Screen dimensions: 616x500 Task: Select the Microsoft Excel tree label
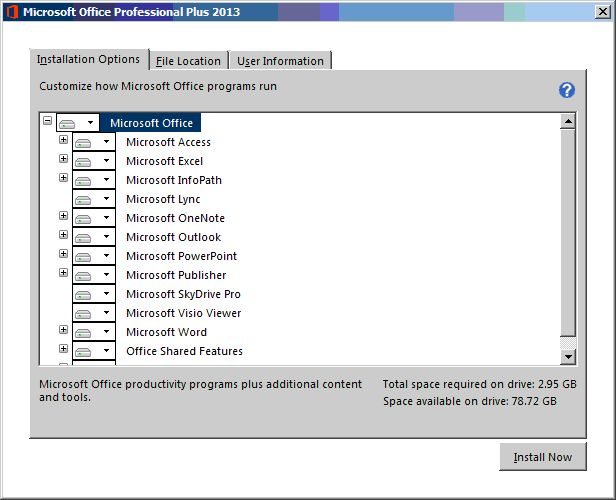[x=165, y=161]
